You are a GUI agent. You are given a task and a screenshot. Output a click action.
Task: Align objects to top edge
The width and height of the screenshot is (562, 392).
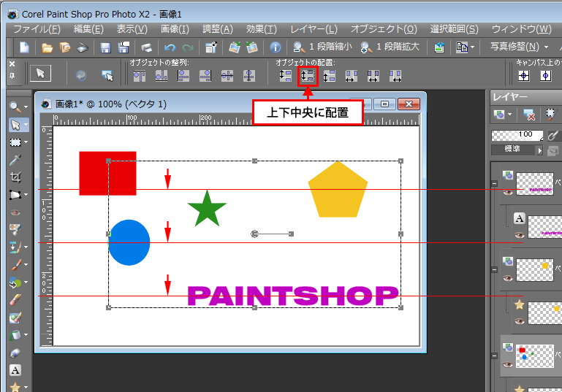pyautogui.click(x=140, y=75)
